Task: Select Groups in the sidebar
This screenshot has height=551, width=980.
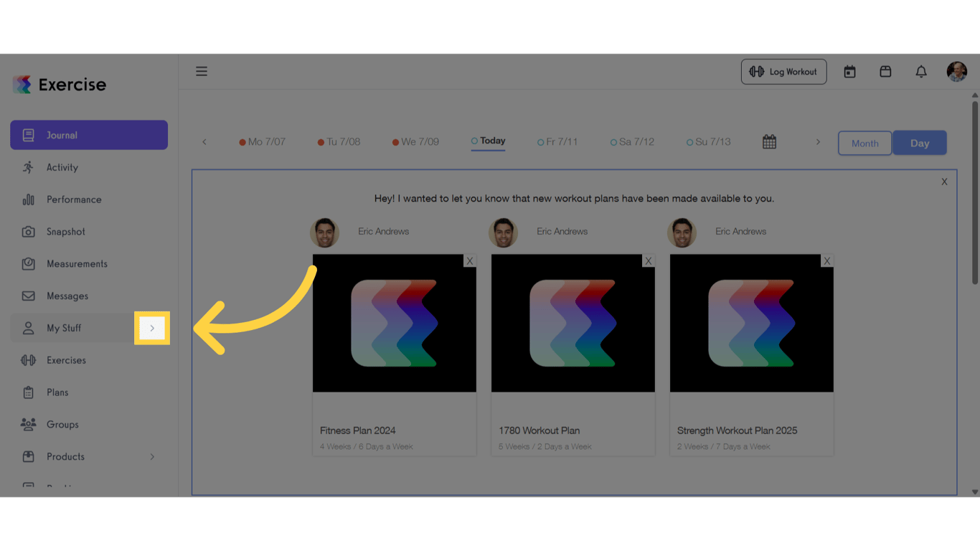Action: pyautogui.click(x=61, y=424)
